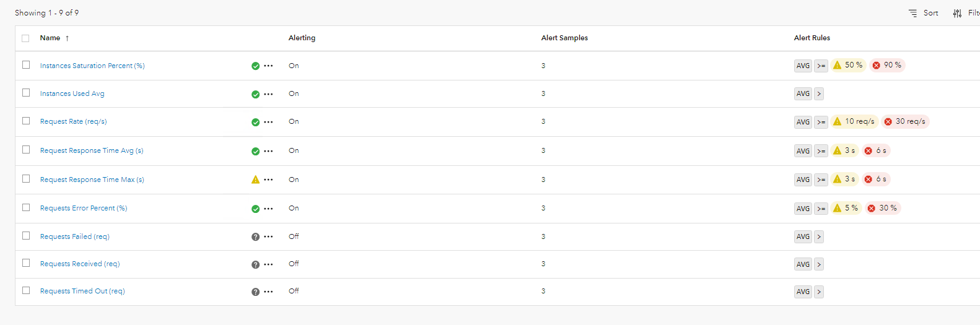Click ellipsis menu for Instances Saturation Percent

click(x=268, y=66)
